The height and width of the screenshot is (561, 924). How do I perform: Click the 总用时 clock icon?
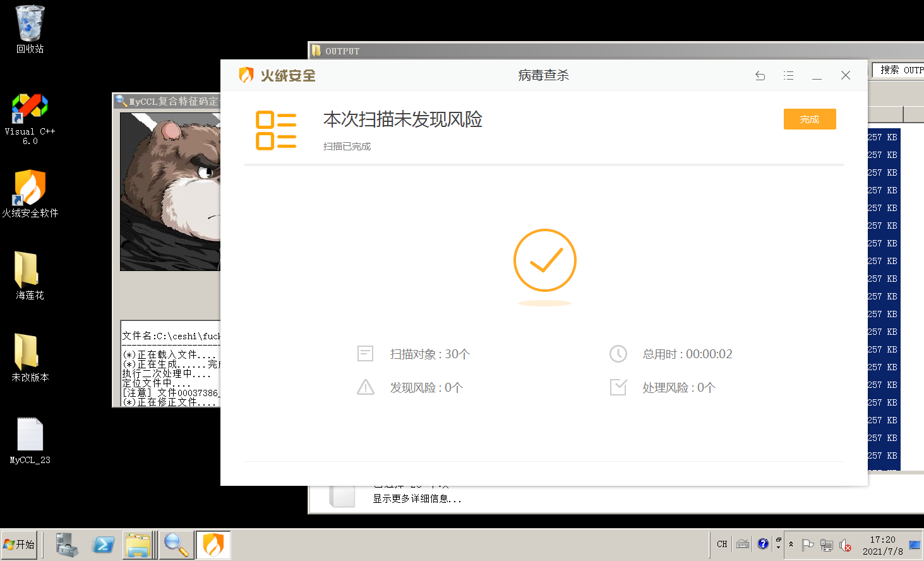click(x=618, y=354)
